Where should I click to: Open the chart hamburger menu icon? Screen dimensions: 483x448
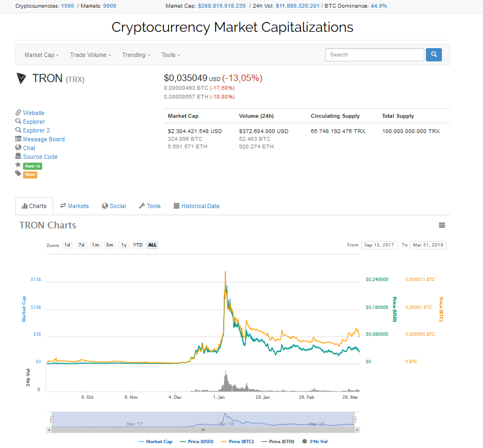[442, 225]
